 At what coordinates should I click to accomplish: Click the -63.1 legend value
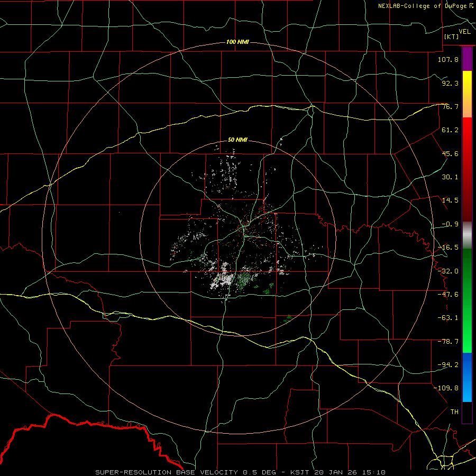pos(448,318)
